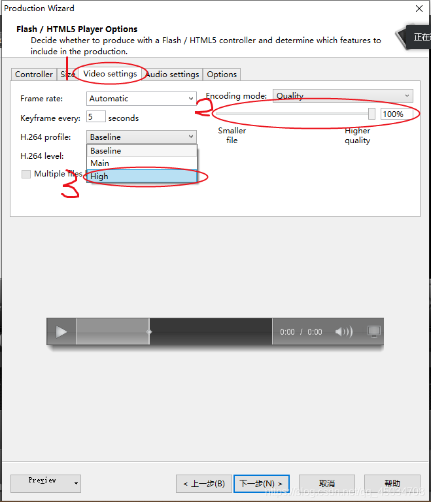Click the quality slider thumb

(371, 114)
